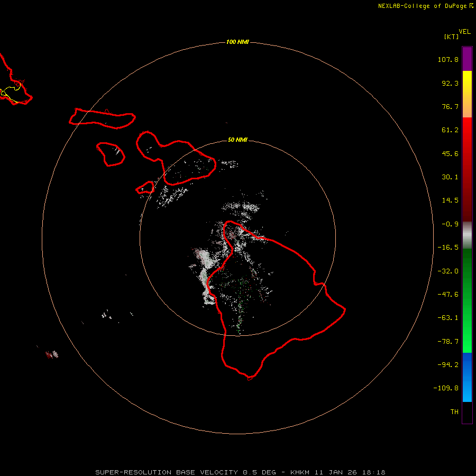Image resolution: width=476 pixels, height=476 pixels.
Task: Click the -0.9 velocity scale value
Action: tap(450, 224)
